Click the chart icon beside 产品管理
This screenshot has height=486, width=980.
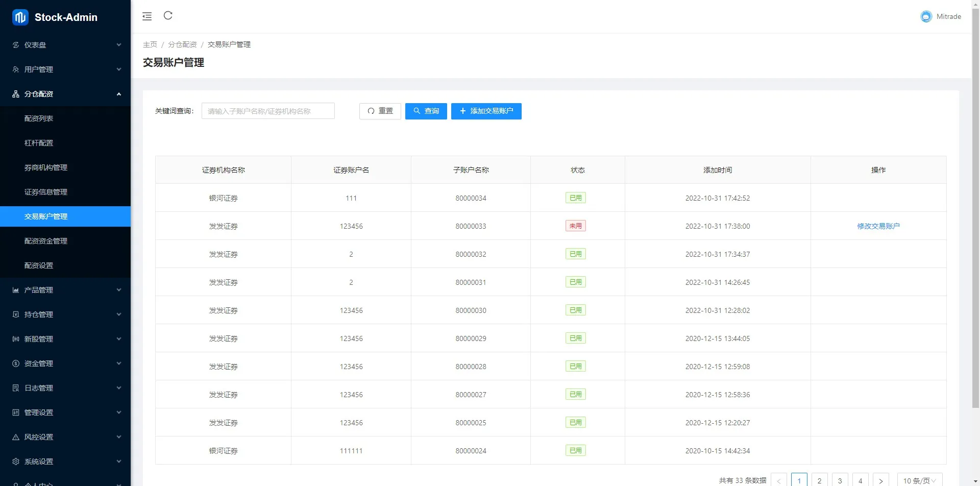[16, 290]
